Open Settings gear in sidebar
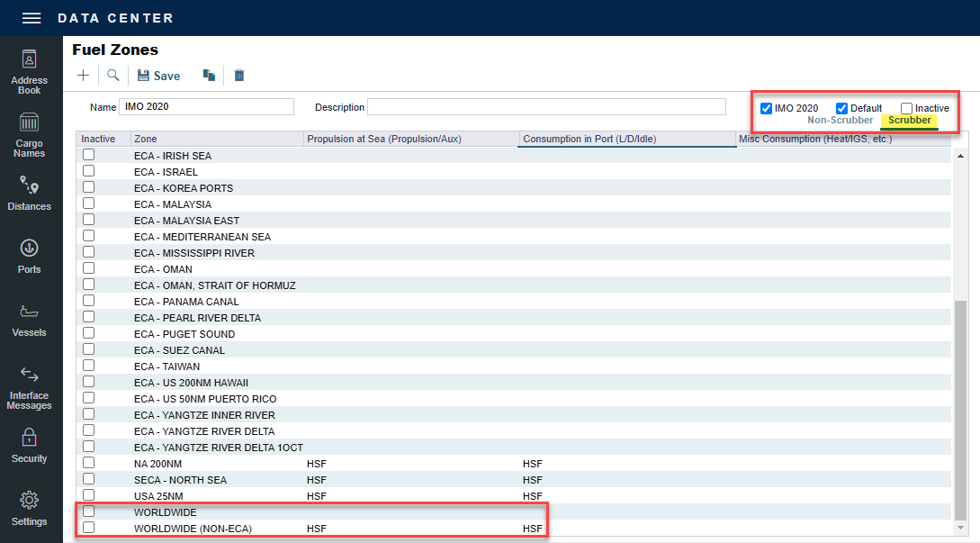 30,509
